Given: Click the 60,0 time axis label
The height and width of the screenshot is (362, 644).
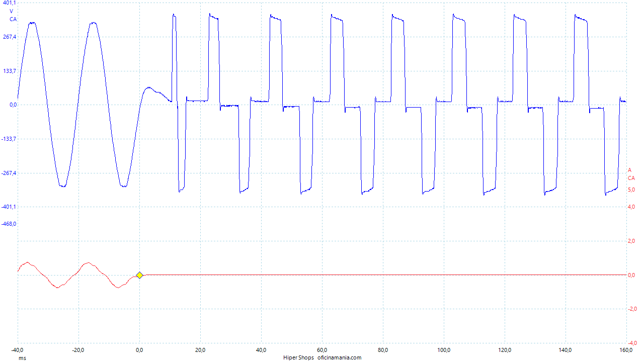Looking at the screenshot, I should [x=322, y=350].
